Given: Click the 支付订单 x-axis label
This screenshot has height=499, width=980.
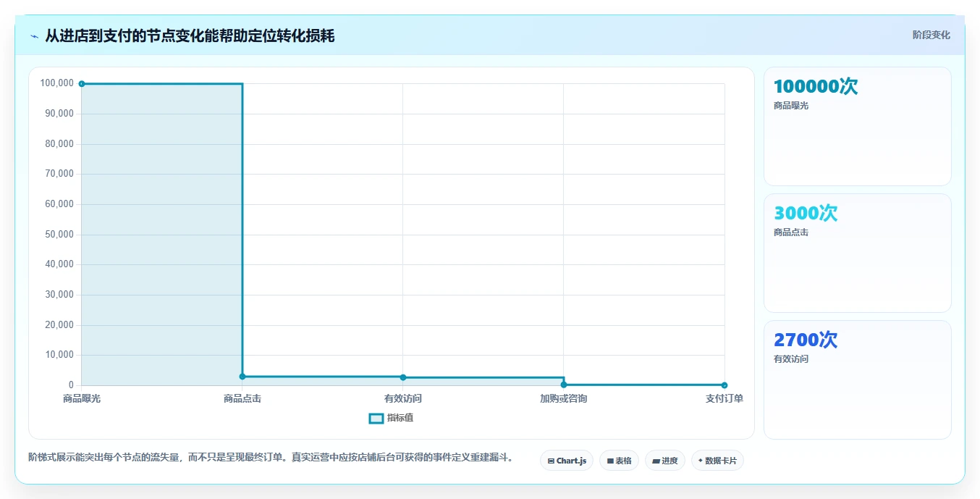Looking at the screenshot, I should point(725,398).
